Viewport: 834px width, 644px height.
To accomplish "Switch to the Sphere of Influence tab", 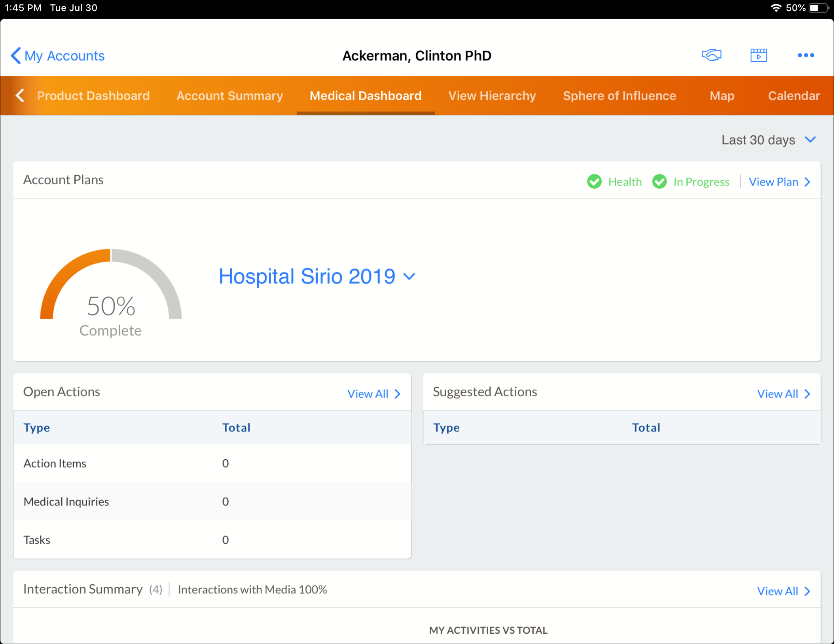I will tap(619, 96).
